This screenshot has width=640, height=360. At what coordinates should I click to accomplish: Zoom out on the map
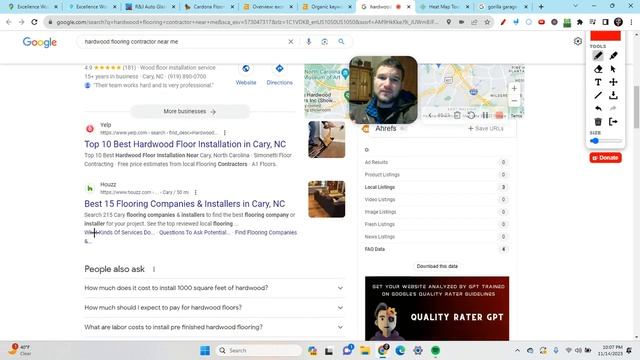click(x=514, y=101)
